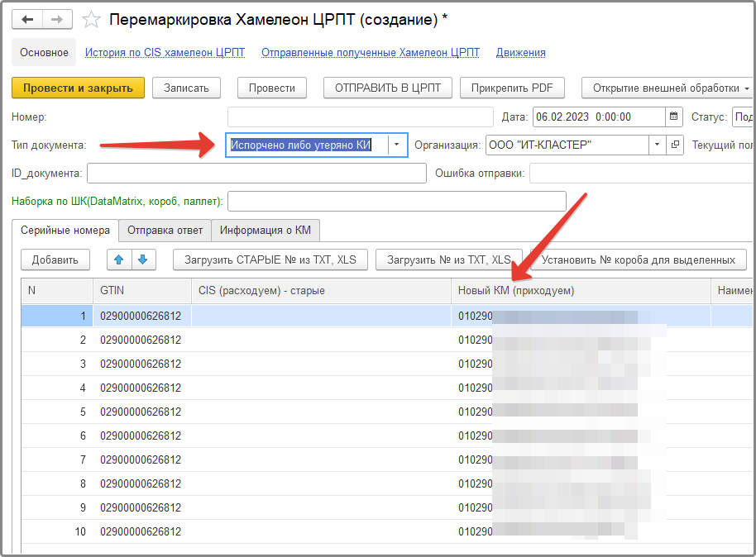The image size is (756, 557).
Task: Click the N column header
Action: point(57,291)
